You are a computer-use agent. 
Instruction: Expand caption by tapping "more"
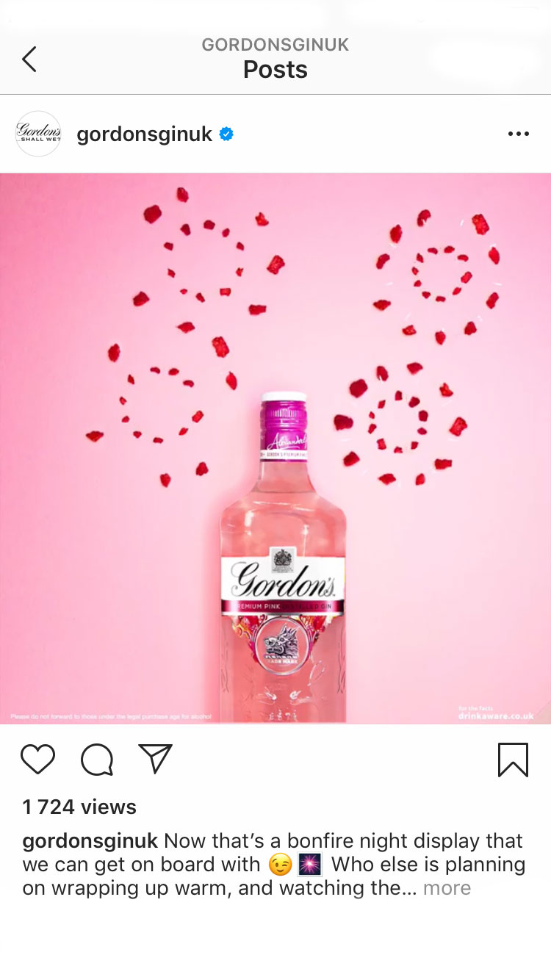point(447,888)
